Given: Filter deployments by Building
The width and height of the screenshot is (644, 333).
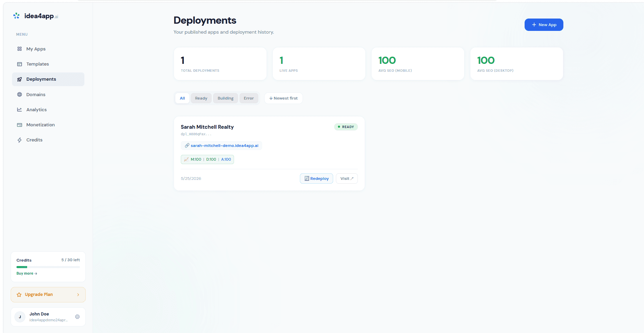Looking at the screenshot, I should pos(225,98).
